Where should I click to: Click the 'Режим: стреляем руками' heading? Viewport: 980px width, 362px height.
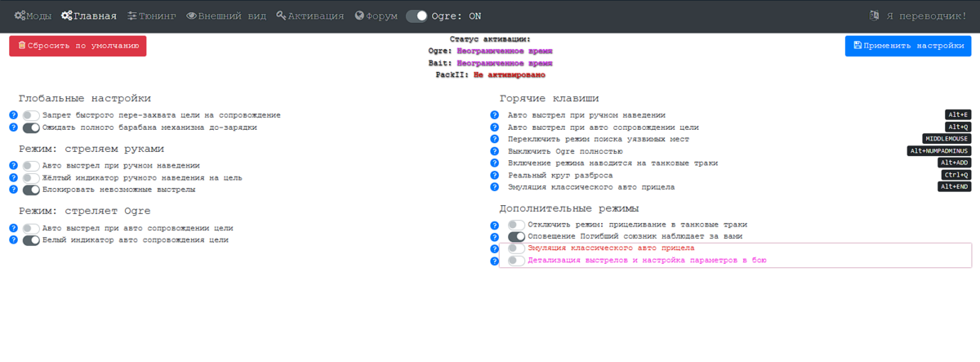(x=91, y=149)
